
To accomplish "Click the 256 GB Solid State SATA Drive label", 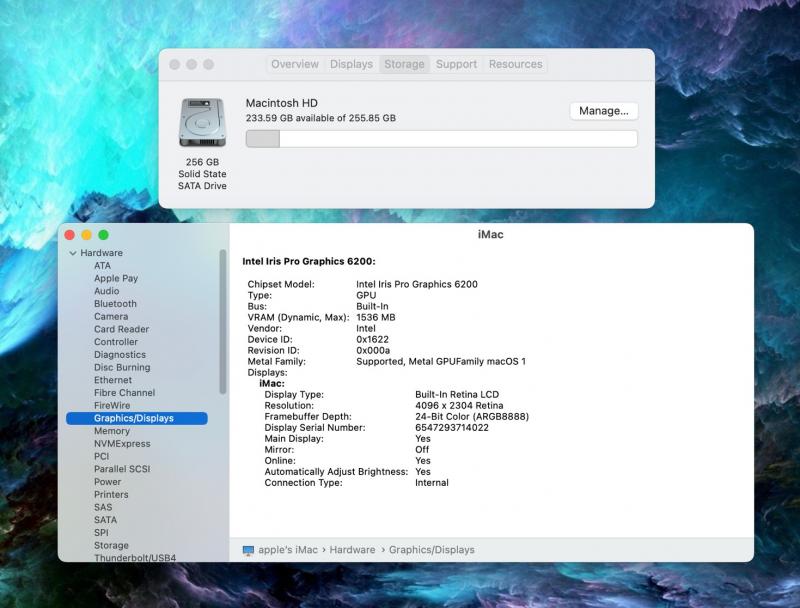I will tap(202, 174).
